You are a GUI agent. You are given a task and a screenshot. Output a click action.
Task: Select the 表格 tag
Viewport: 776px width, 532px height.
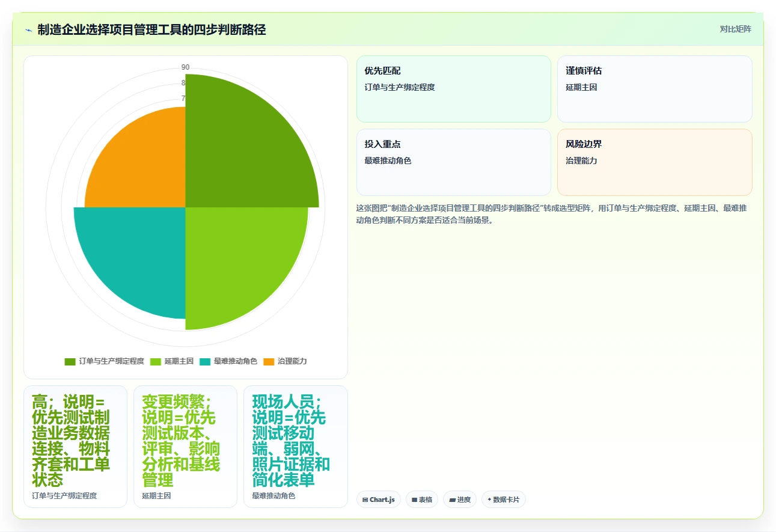click(422, 500)
